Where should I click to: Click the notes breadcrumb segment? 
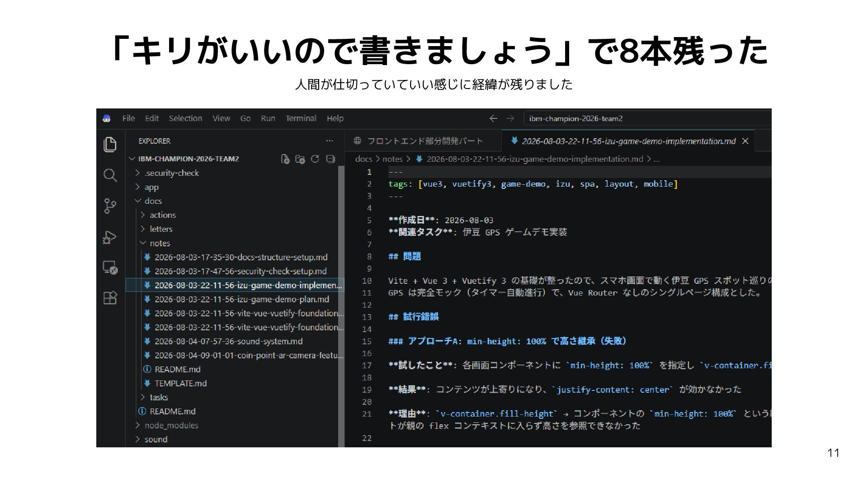pos(392,159)
